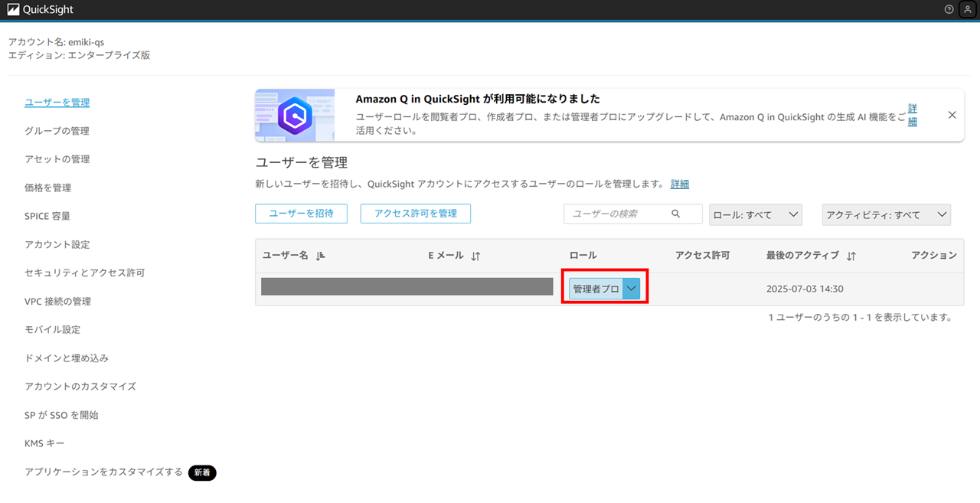
Task: Select ユーザーを管理 in the sidebar
Action: click(57, 103)
